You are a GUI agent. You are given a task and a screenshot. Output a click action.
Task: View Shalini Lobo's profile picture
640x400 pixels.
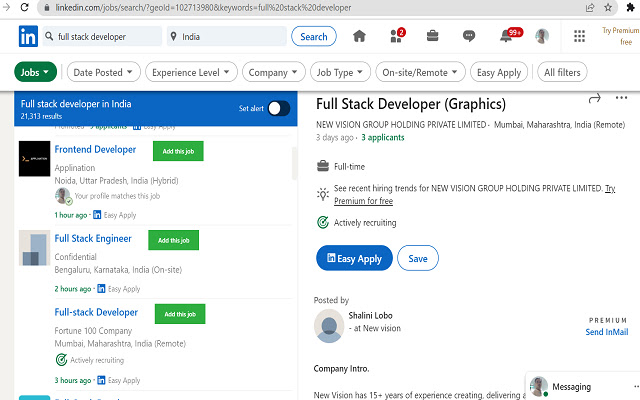(329, 326)
